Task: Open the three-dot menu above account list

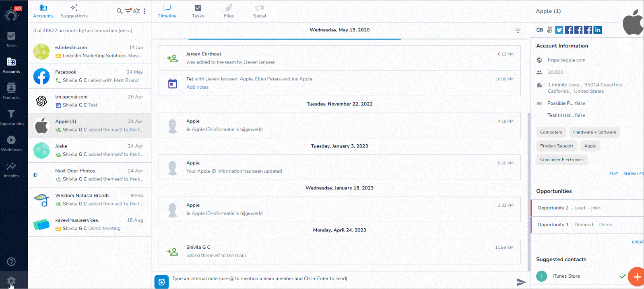Action: [144, 11]
